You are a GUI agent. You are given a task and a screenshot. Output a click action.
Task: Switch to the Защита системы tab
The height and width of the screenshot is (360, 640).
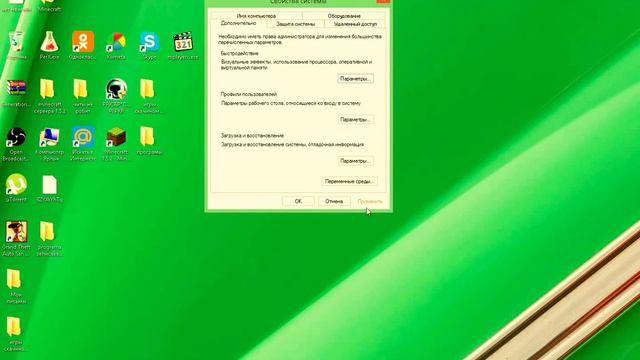296,24
